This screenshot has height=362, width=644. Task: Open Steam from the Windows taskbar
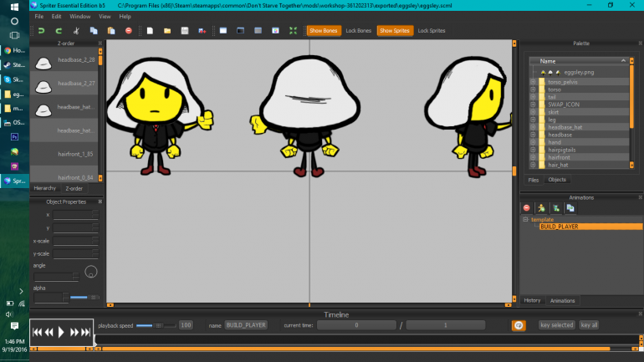pyautogui.click(x=15, y=65)
